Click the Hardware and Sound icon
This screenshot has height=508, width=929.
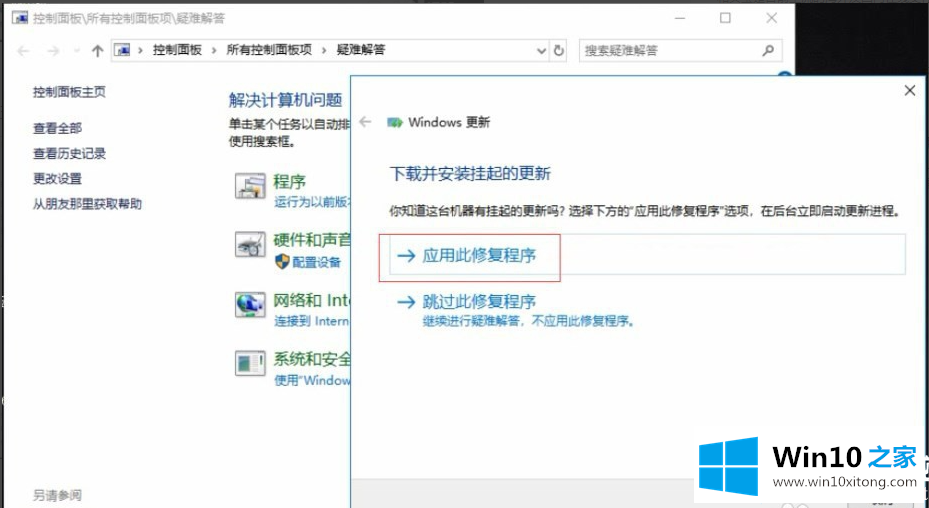(x=248, y=245)
